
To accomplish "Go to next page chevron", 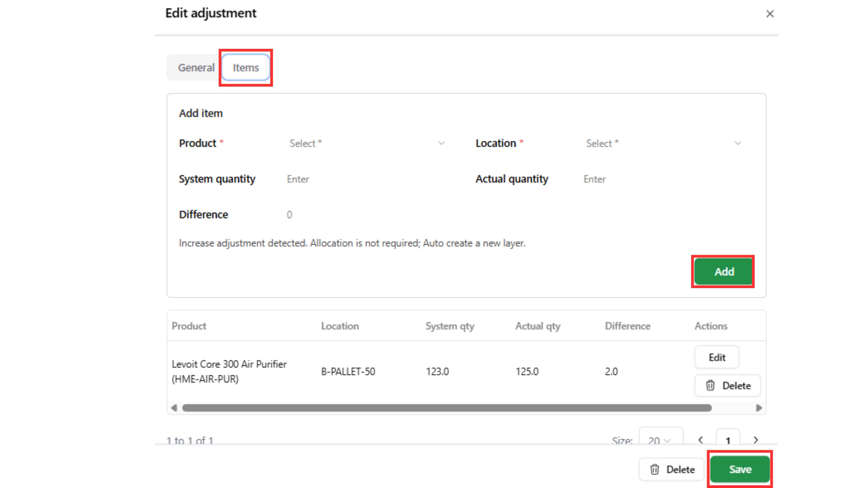I will tap(756, 440).
